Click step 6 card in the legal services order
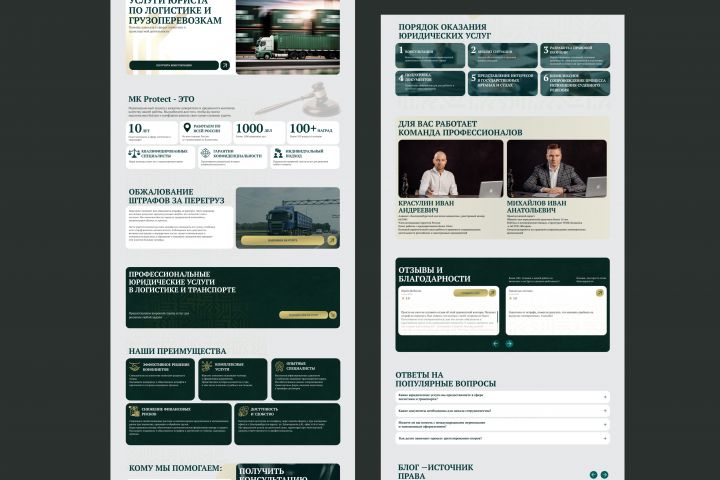The height and width of the screenshot is (480, 720). (575, 83)
